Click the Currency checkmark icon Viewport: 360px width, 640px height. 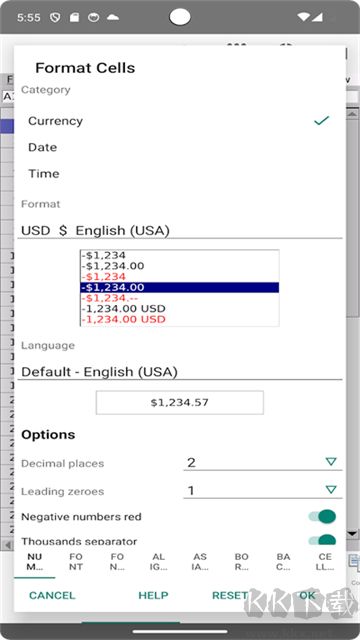[322, 120]
